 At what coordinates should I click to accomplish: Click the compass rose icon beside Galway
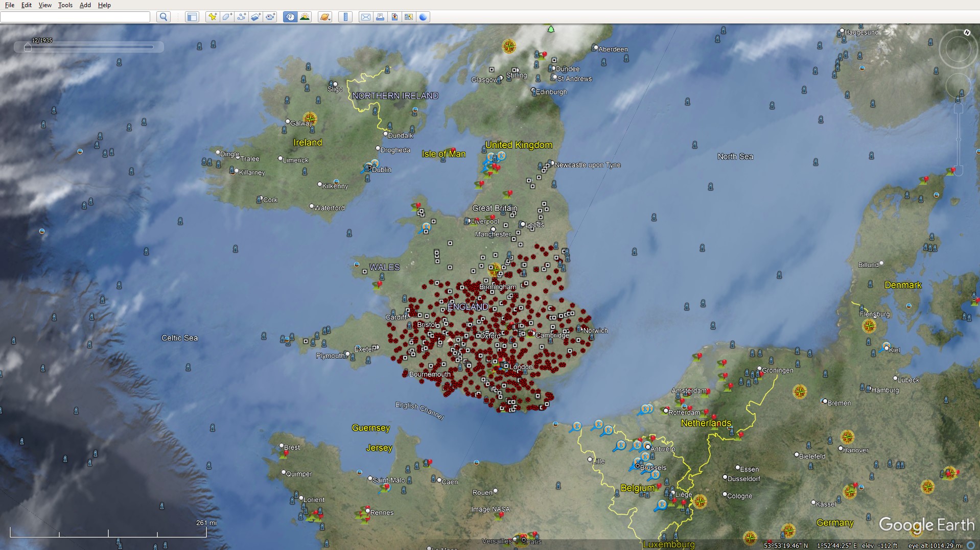(310, 119)
